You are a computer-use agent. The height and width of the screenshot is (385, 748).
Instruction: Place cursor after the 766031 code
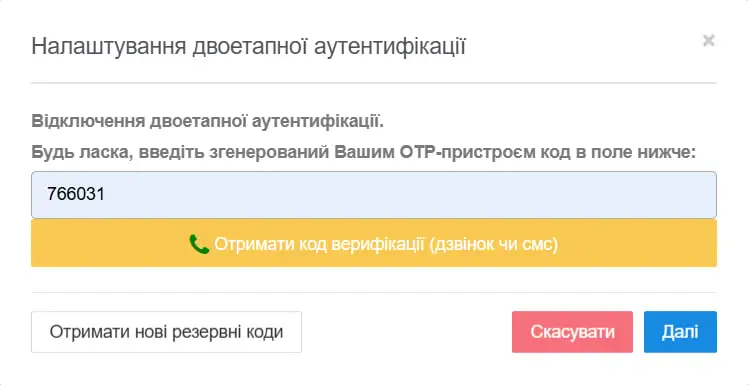click(106, 195)
